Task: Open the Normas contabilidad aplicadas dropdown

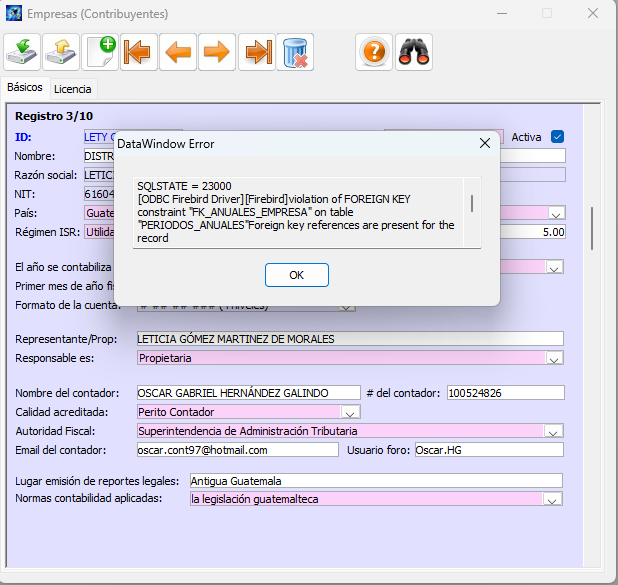Action: (x=555, y=500)
